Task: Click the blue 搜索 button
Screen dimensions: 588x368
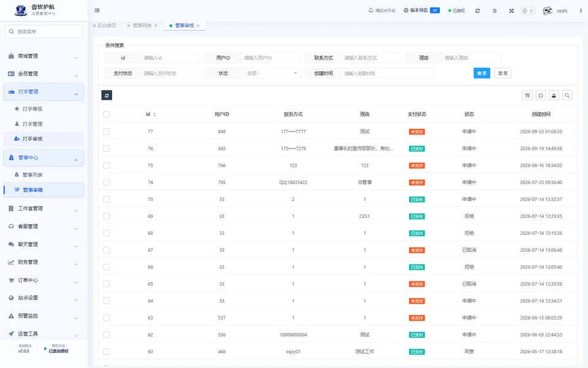Action: 482,73
